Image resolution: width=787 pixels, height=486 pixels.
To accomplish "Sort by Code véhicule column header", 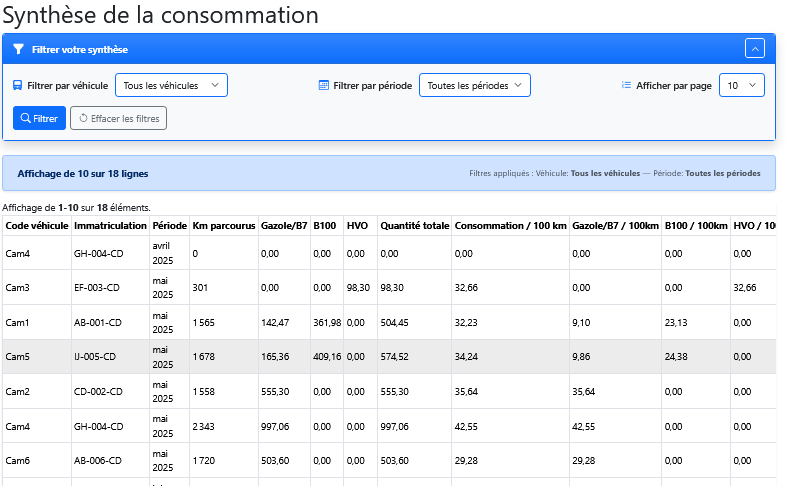I will tap(37, 226).
